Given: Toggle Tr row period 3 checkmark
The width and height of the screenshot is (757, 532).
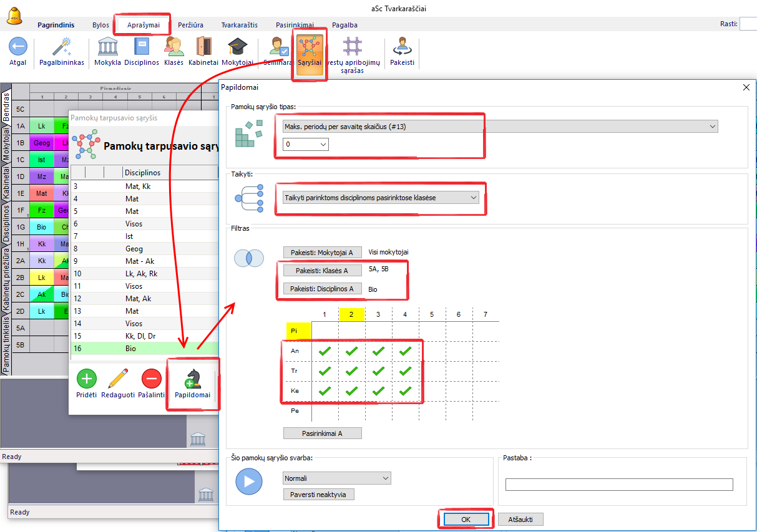Looking at the screenshot, I should 378,371.
